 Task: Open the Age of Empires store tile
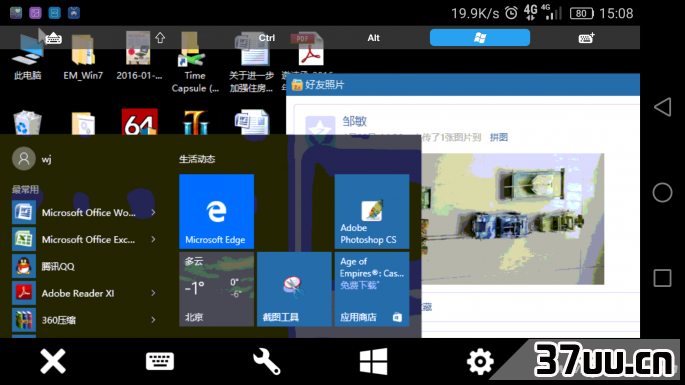(372, 289)
